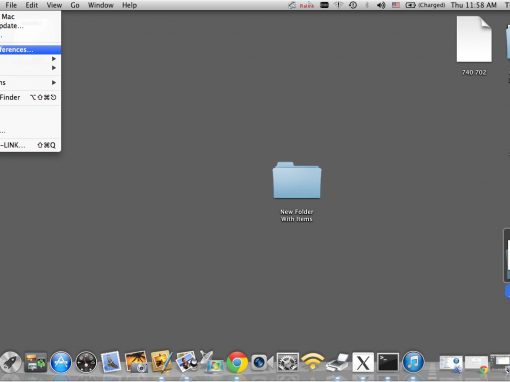The width and height of the screenshot is (510, 382).
Task: Open Google Chrome in the Dock
Action: pyautogui.click(x=237, y=362)
